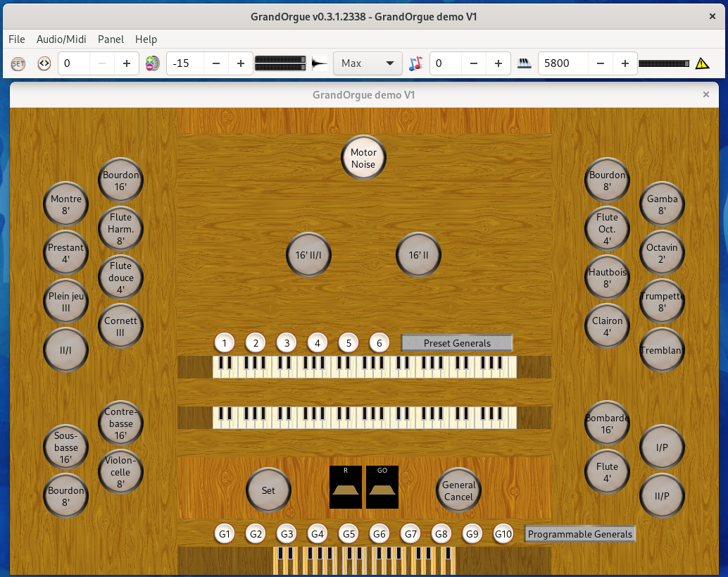Open the Max release length dropdown

coord(368,63)
